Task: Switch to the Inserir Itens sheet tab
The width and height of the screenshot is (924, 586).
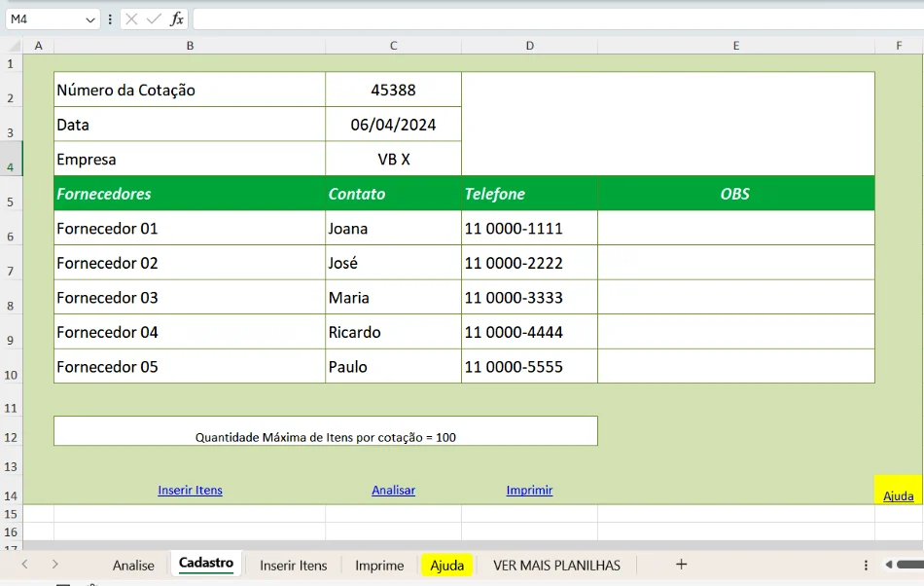Action: tap(294, 566)
